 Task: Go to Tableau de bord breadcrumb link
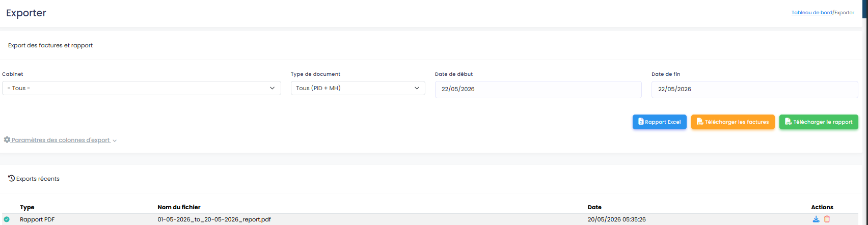[811, 13]
